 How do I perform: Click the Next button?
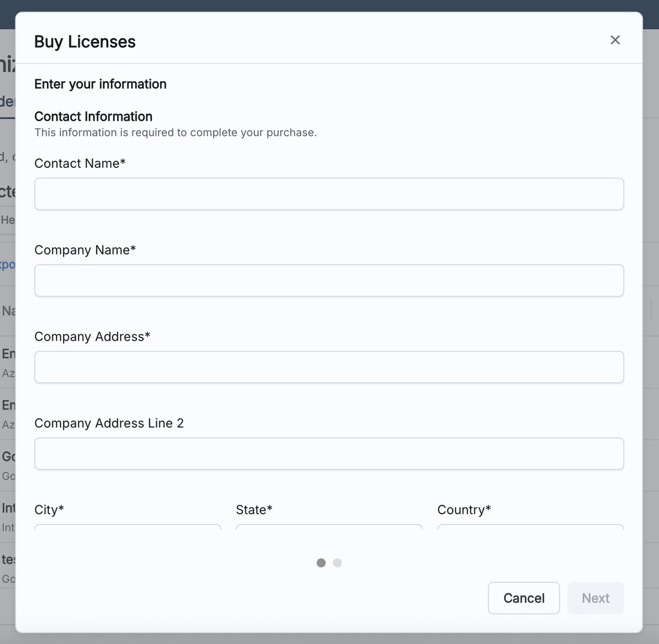coord(595,598)
